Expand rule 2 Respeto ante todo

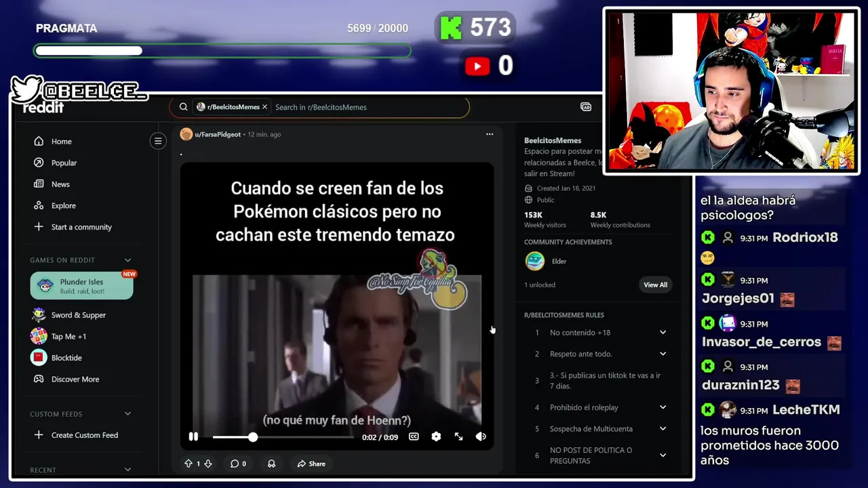pyautogui.click(x=599, y=354)
